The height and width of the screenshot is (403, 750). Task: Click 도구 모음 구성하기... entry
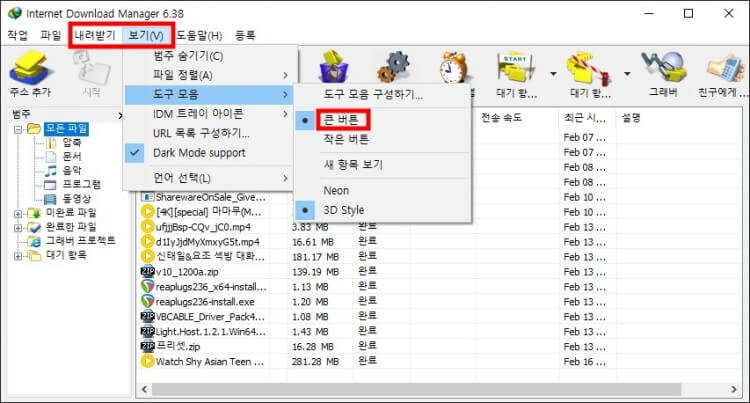pyautogui.click(x=373, y=94)
